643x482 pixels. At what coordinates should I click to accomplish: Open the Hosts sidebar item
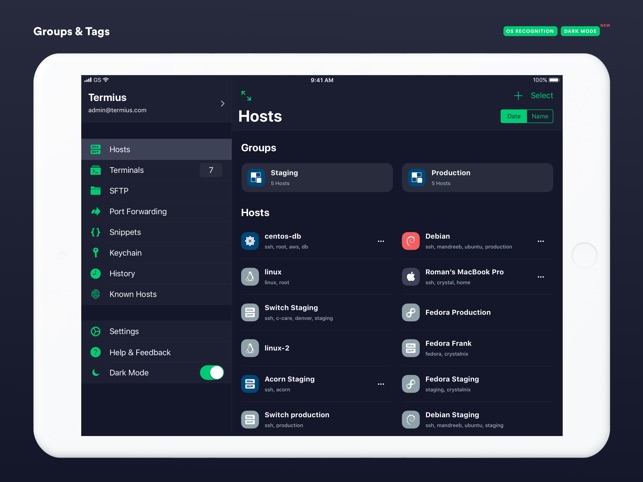pos(156,149)
